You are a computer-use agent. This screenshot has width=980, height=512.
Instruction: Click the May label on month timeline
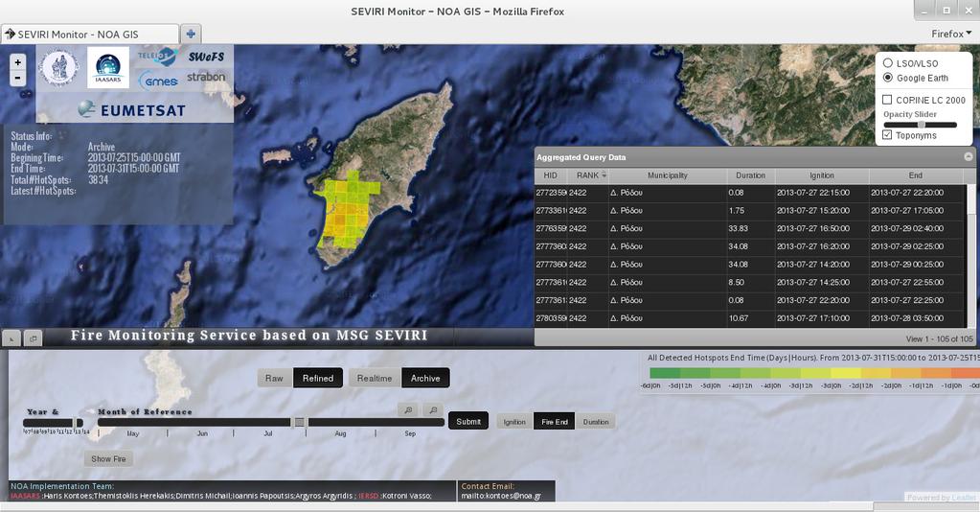[133, 433]
